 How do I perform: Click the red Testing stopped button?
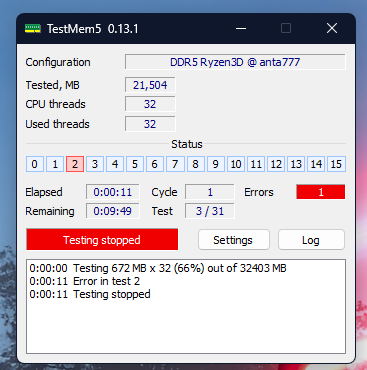(102, 240)
